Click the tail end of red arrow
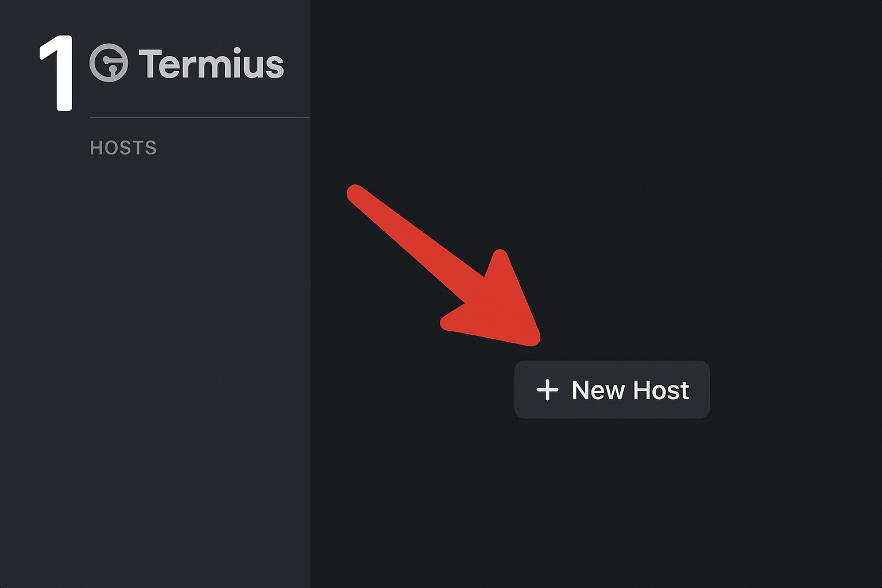Viewport: 882px width, 588px height. 356,194
